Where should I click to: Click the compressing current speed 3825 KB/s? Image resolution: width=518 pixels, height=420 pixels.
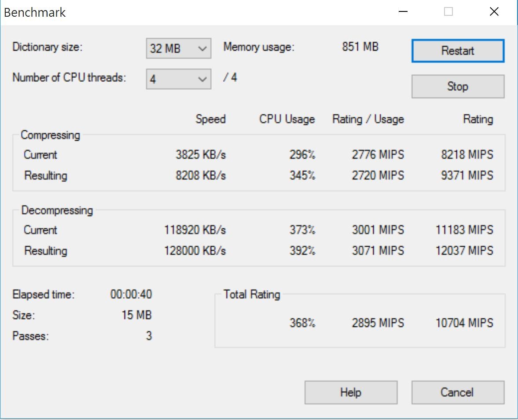201,155
